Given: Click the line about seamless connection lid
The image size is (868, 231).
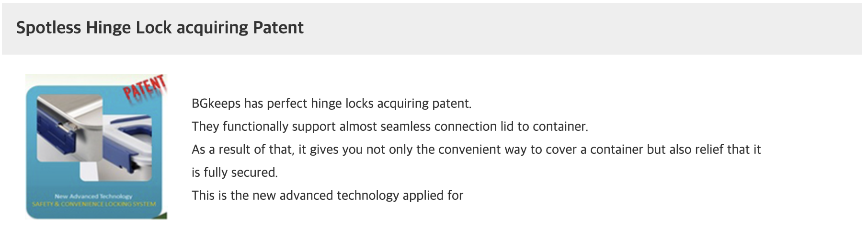Looking at the screenshot, I should click(389, 127).
